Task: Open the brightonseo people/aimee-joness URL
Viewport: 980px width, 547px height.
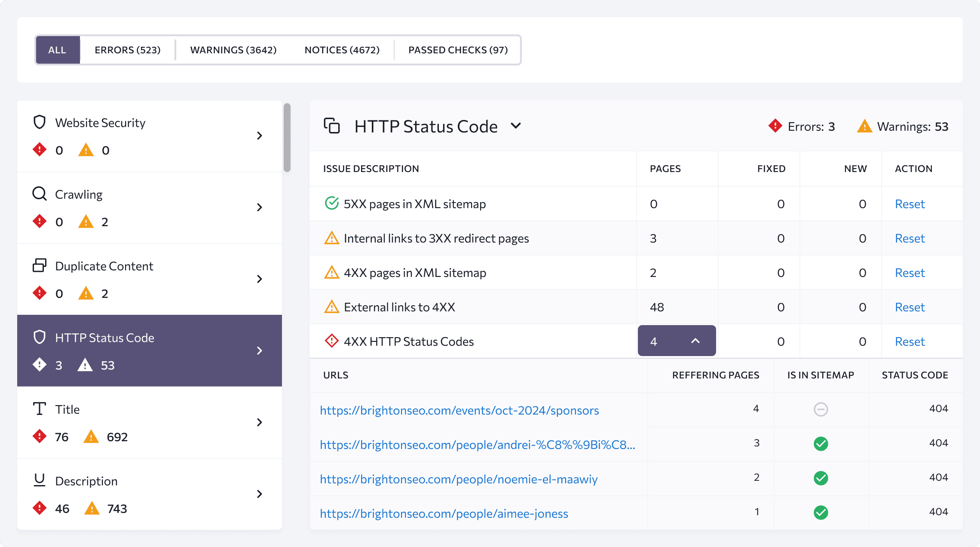Action: (x=444, y=513)
